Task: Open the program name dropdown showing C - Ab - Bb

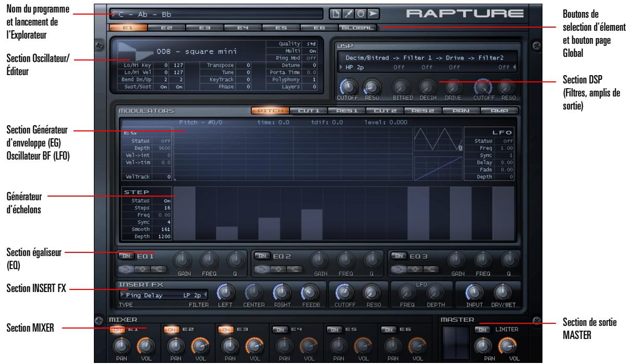Action: coord(216,14)
